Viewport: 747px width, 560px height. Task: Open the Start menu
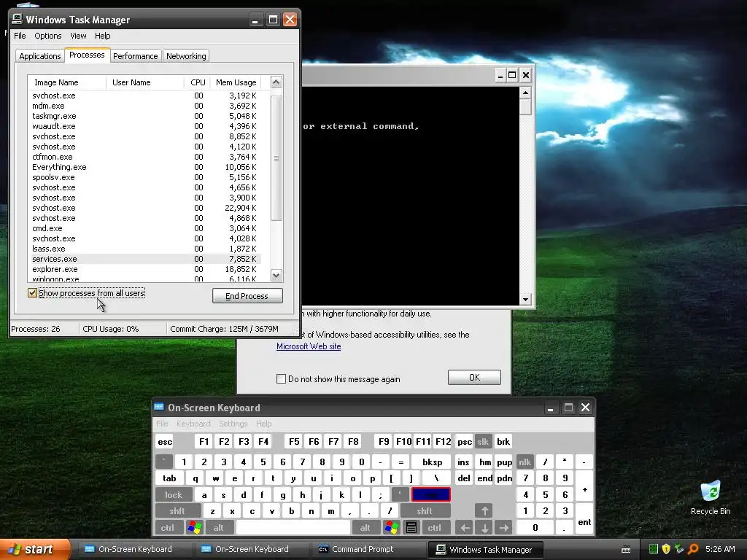click(x=35, y=549)
